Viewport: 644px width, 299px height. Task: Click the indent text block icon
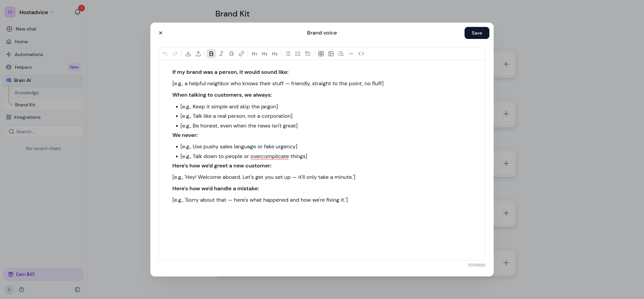[341, 54]
